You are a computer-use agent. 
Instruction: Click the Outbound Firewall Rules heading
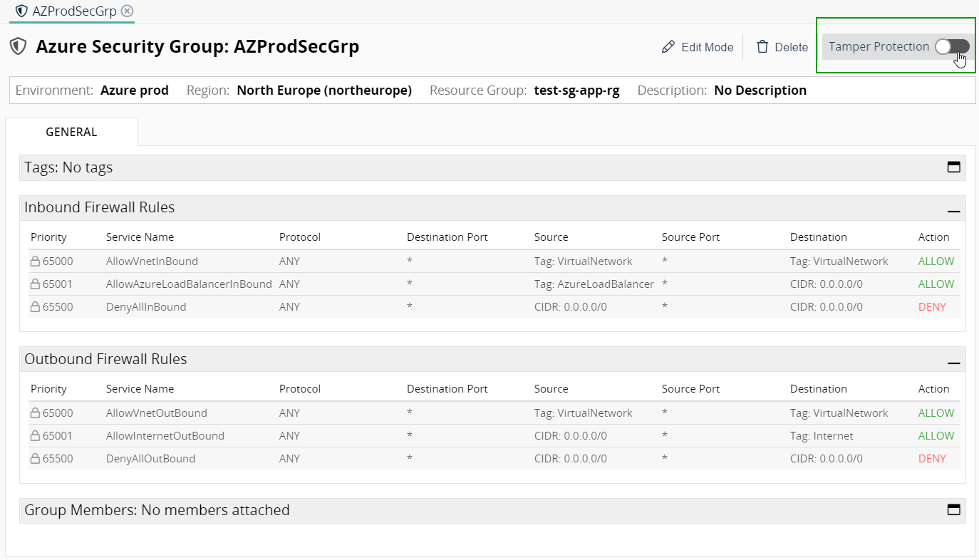105,359
